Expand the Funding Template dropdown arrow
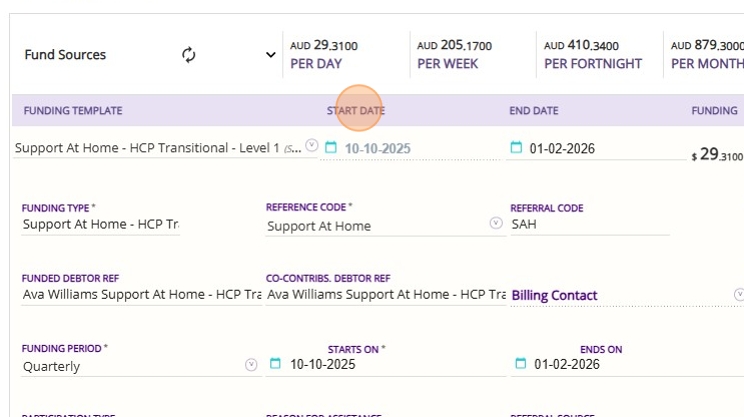The height and width of the screenshot is (417, 744). pos(311,146)
